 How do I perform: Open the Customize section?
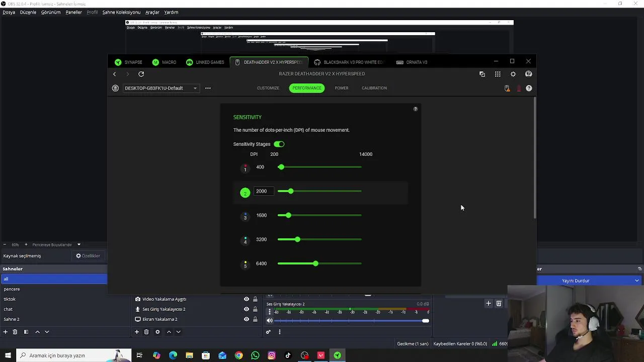click(268, 88)
